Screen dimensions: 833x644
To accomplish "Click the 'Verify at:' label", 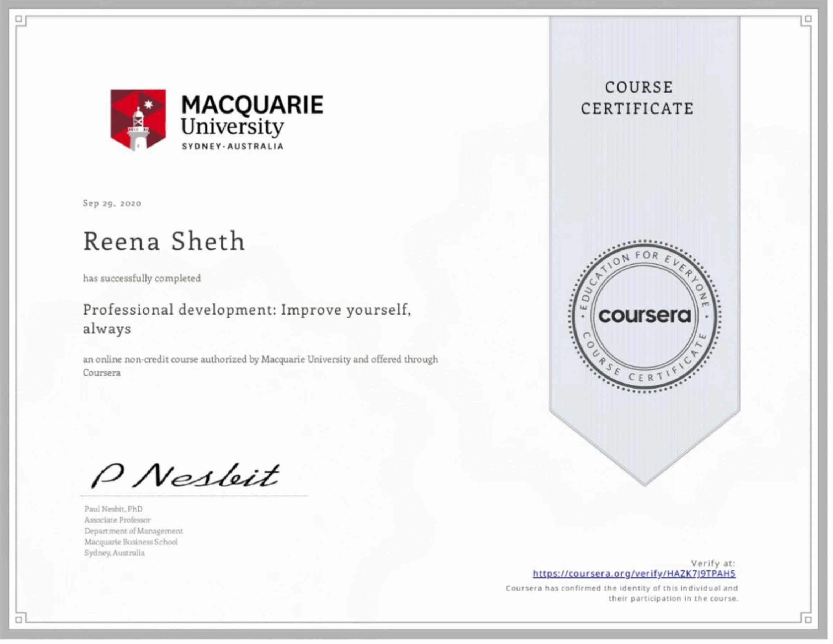I will pyautogui.click(x=712, y=563).
